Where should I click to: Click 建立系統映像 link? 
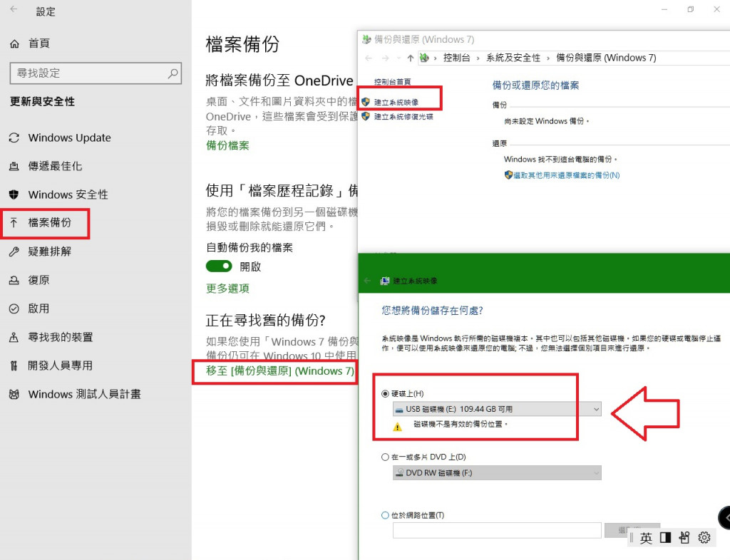pos(396,103)
